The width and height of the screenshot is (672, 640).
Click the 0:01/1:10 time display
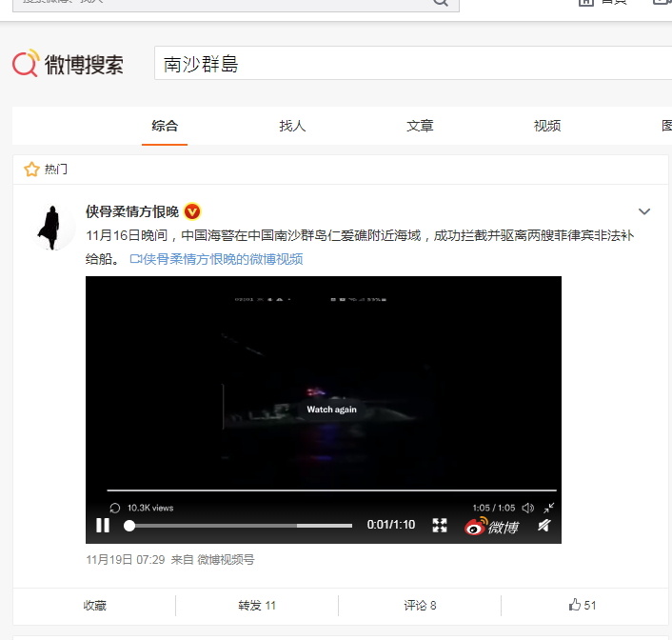pos(391,525)
